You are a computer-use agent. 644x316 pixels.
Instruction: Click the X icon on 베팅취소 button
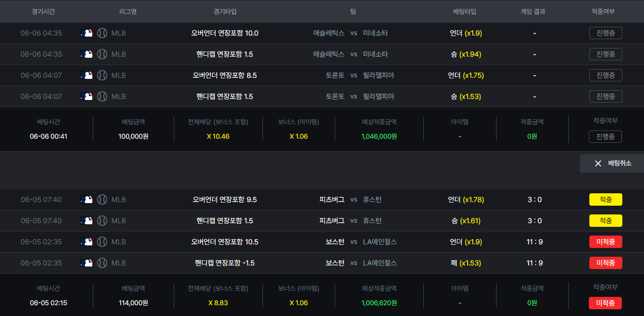point(598,163)
